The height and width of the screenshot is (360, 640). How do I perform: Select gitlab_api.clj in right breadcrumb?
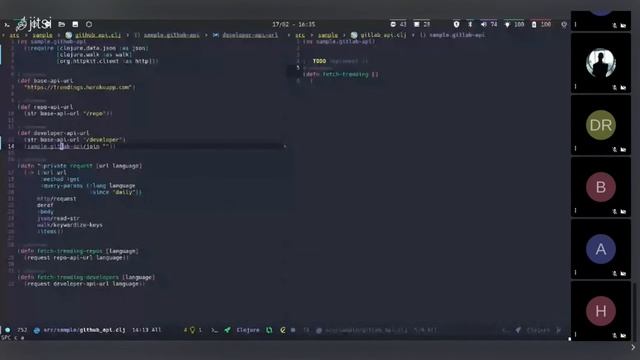[x=383, y=35]
